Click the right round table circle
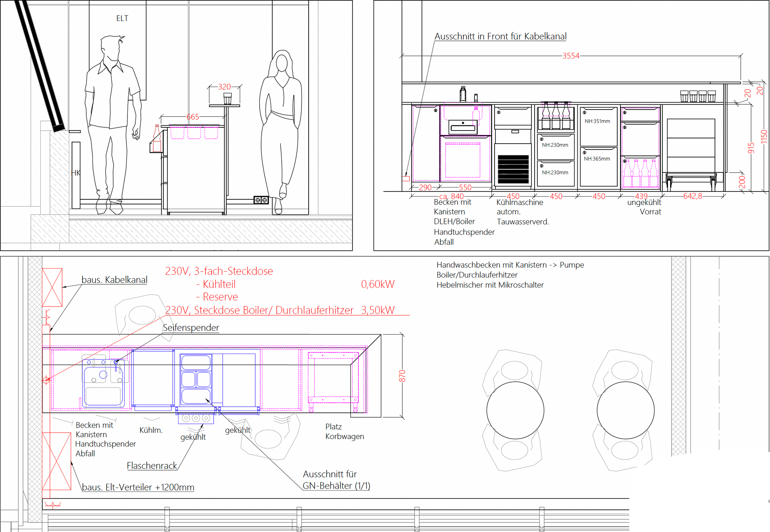 pos(625,410)
